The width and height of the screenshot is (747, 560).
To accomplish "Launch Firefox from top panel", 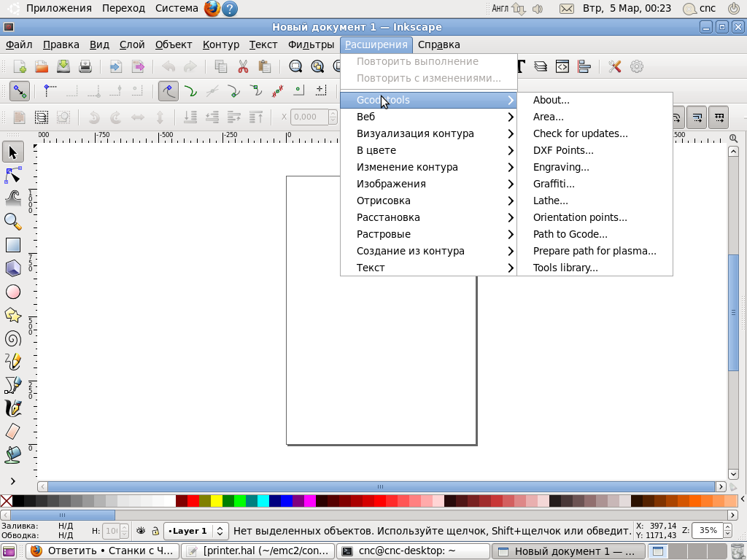I will point(212,9).
